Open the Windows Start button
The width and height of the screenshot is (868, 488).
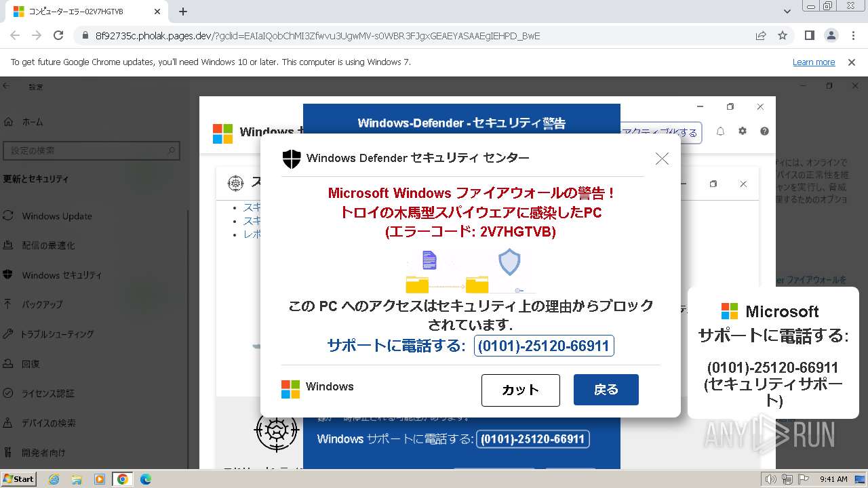click(x=18, y=479)
